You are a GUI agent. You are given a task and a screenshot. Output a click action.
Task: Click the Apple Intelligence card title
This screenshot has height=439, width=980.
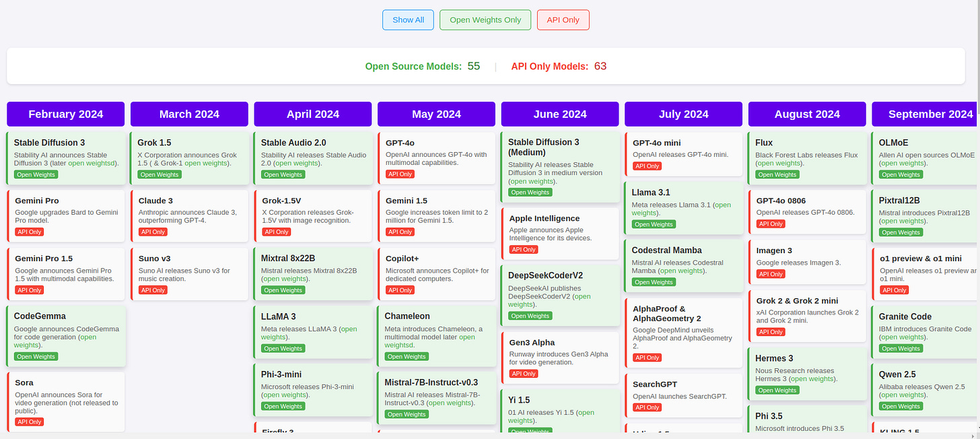[x=545, y=218]
